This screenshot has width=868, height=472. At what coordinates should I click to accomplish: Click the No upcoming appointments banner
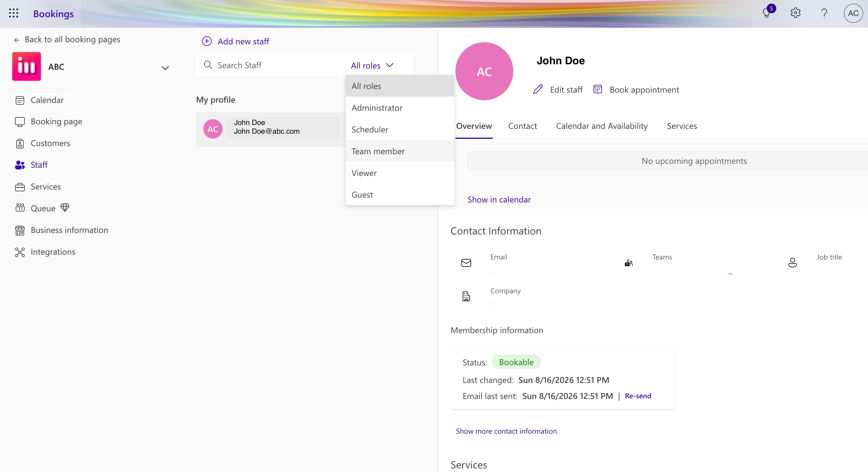click(668, 161)
